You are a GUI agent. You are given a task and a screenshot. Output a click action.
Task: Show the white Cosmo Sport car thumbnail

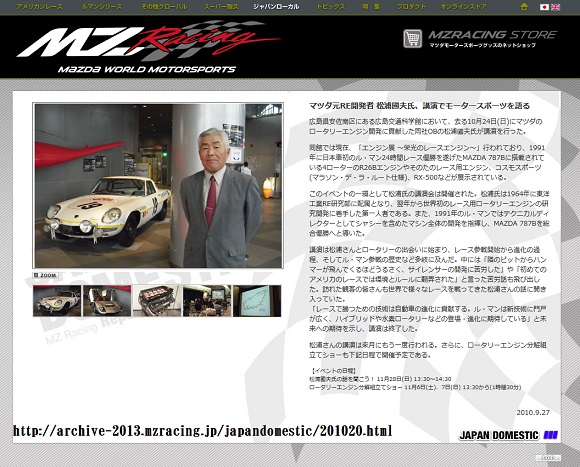[x=57, y=301]
